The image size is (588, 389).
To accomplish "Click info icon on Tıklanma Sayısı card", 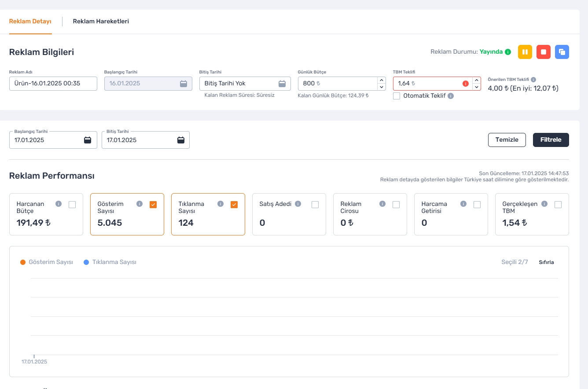I will [220, 204].
